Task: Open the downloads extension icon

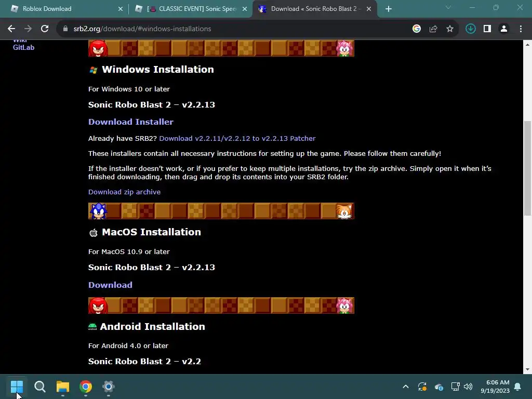Action: [470, 29]
